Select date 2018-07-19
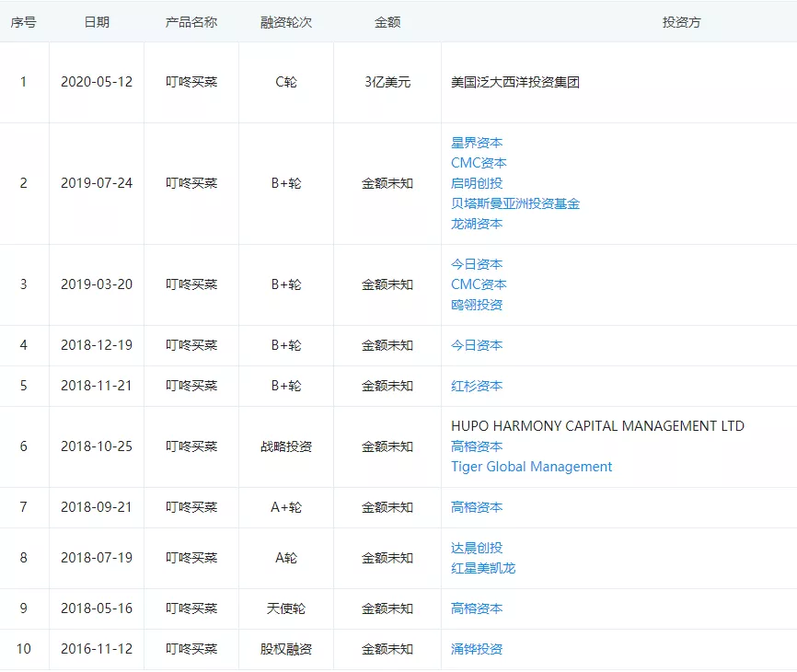This screenshot has height=672, width=797. point(97,558)
